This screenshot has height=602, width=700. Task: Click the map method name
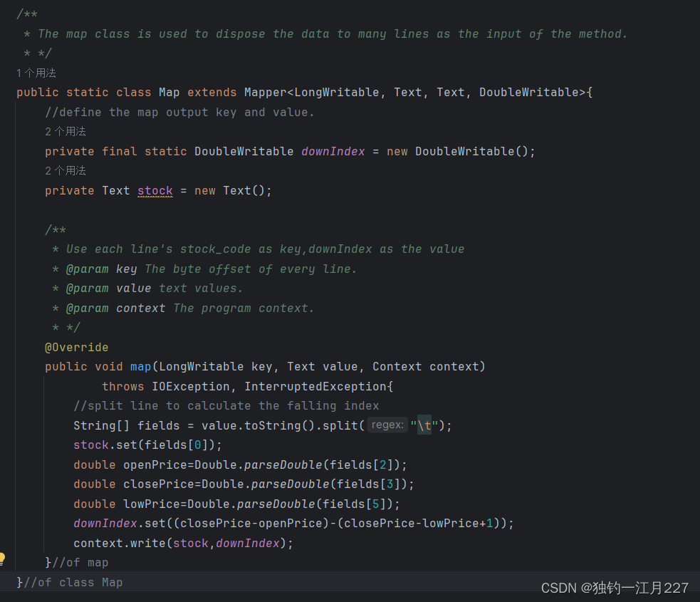pos(140,367)
